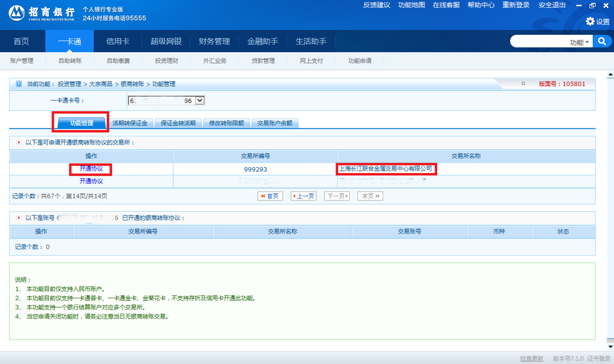
Task: Click the blue icon before 当前功能 breadcrumb
Action: [x=19, y=84]
